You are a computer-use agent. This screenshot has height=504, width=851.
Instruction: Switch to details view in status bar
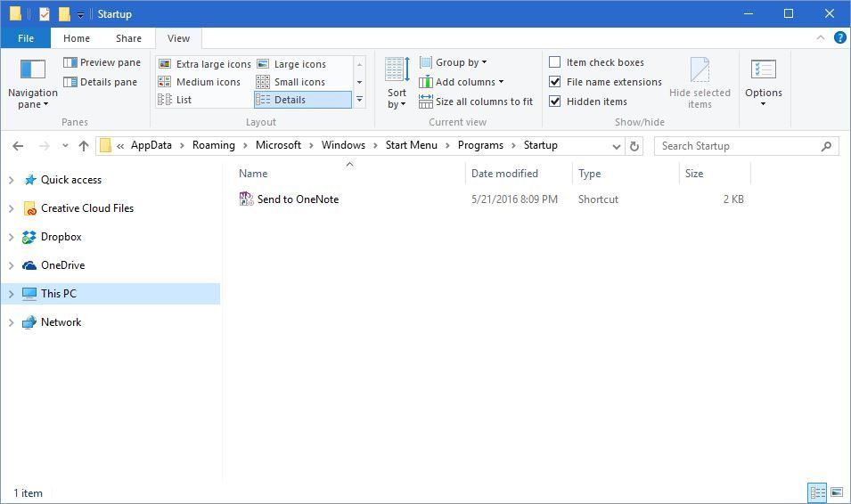(x=817, y=492)
